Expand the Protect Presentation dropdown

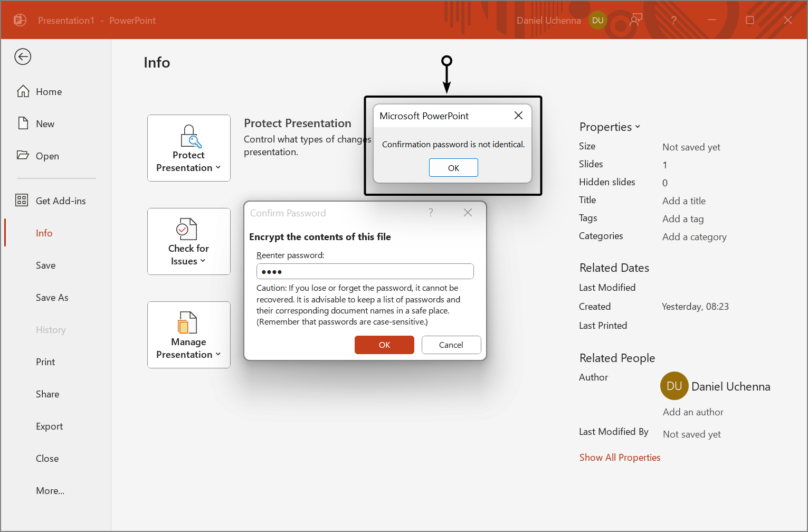[218, 167]
